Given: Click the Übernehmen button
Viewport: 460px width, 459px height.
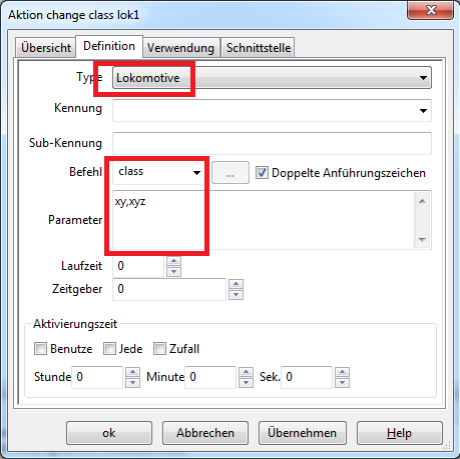Looking at the screenshot, I should click(x=302, y=433).
